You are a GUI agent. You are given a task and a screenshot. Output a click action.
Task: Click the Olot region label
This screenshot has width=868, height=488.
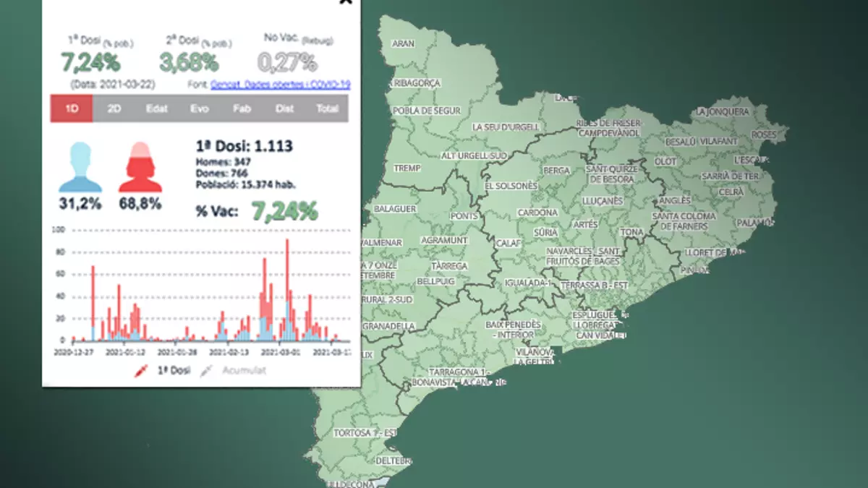[x=665, y=160]
